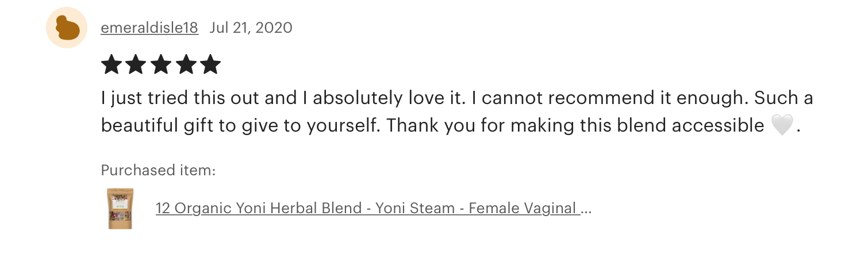Click the "Purchased item:" label
This screenshot has height=277, width=868.
158,170
